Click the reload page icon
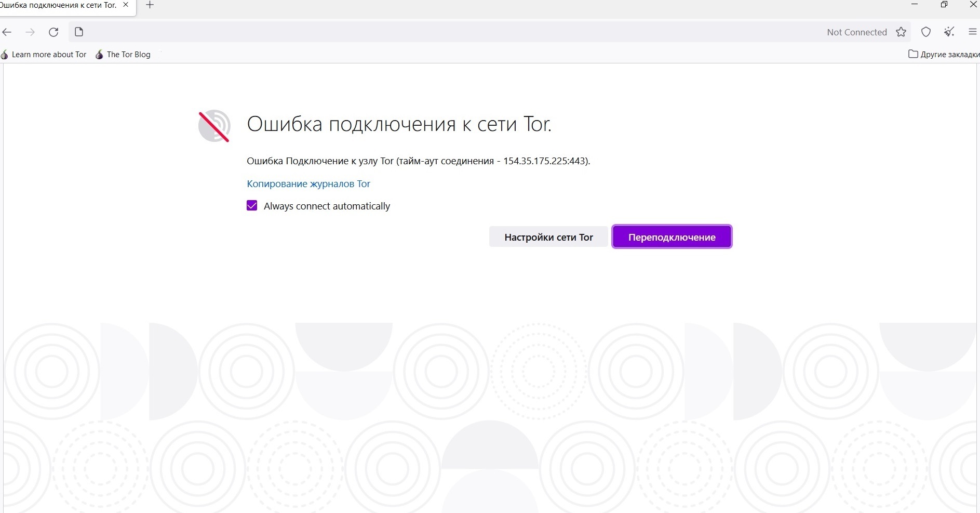The width and height of the screenshot is (980, 513). 53,32
